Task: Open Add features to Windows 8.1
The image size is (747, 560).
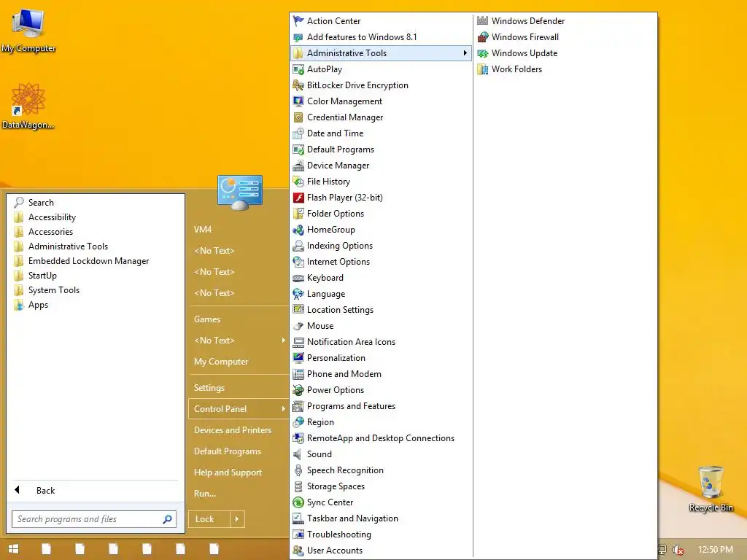Action: pyautogui.click(x=381, y=37)
